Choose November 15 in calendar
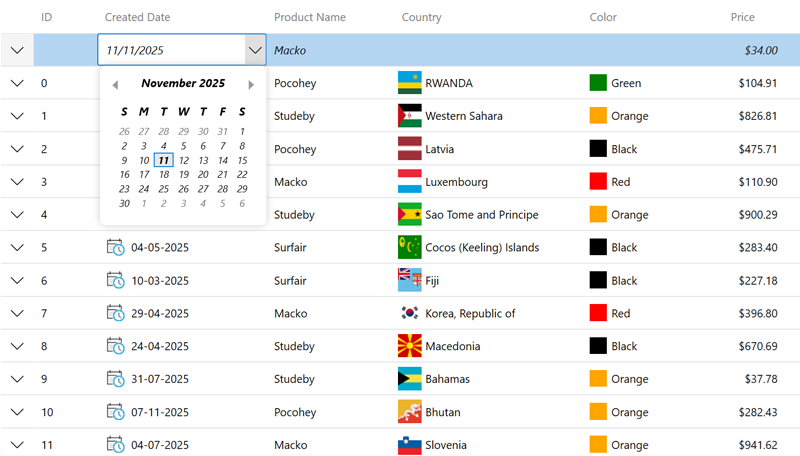 click(x=242, y=160)
